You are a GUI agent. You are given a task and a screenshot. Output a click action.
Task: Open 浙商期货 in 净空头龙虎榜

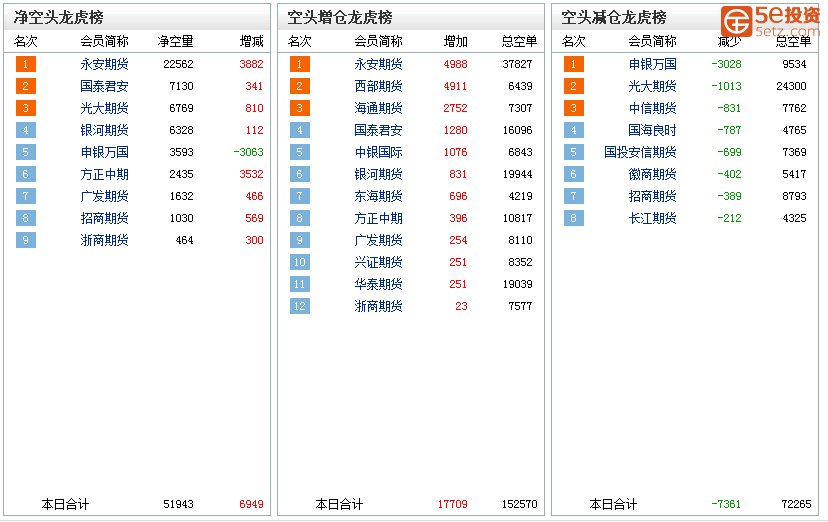[104, 240]
